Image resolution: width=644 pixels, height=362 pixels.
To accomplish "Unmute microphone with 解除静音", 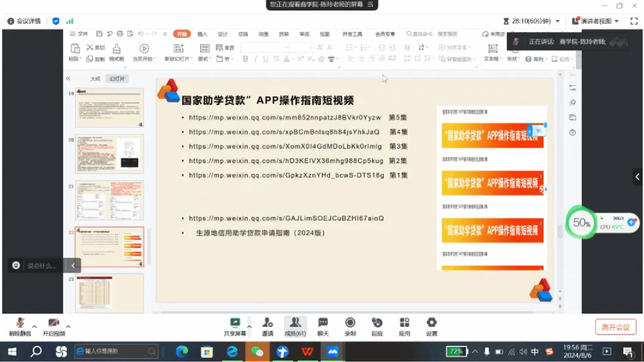I will point(20,327).
